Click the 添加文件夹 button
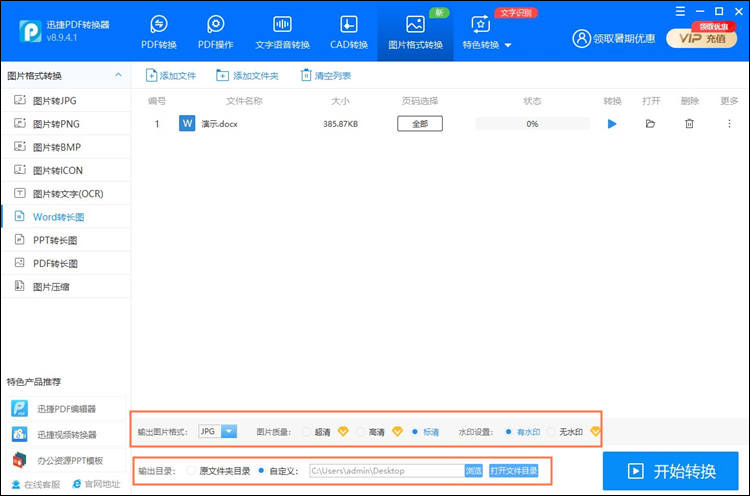750x496 pixels. (247, 76)
